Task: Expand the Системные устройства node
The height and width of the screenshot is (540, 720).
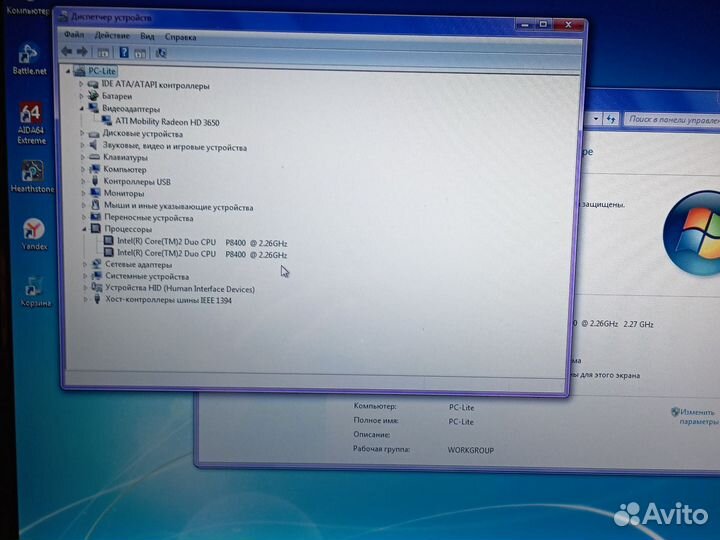Action: tap(84, 276)
